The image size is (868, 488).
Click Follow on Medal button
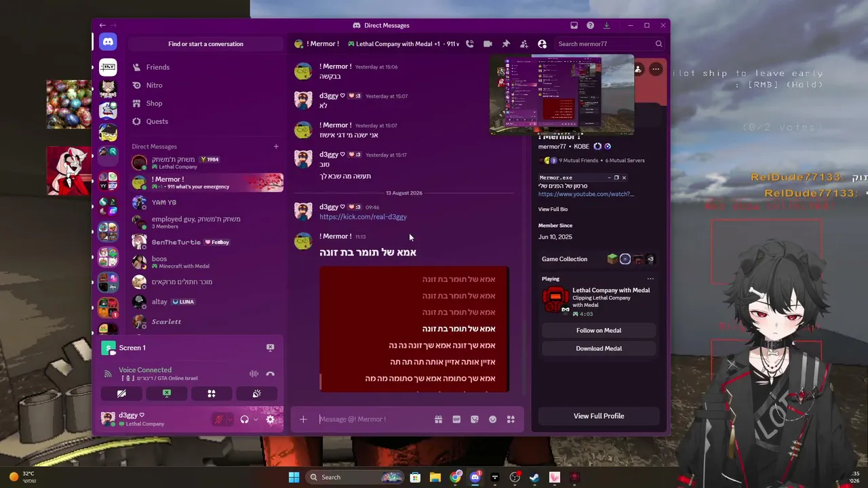[598, 331]
